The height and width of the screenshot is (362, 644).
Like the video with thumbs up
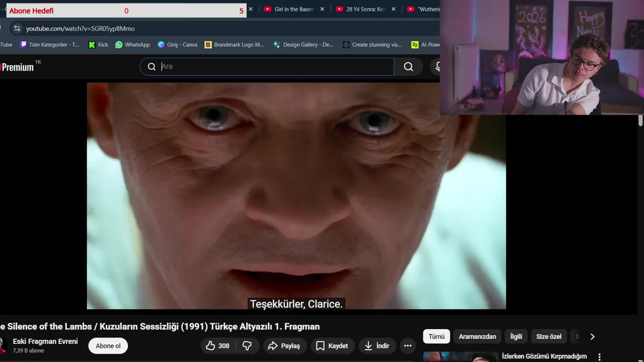[217, 346]
